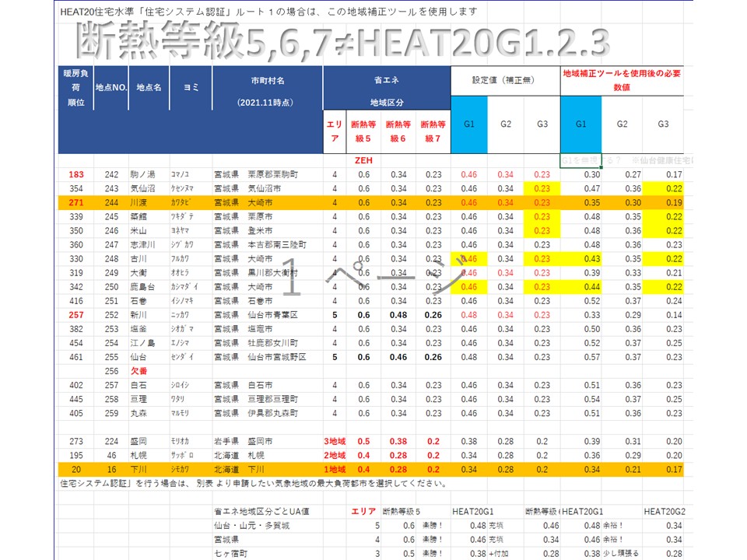
Task: Select the red ZEH label cell
Action: [364, 159]
